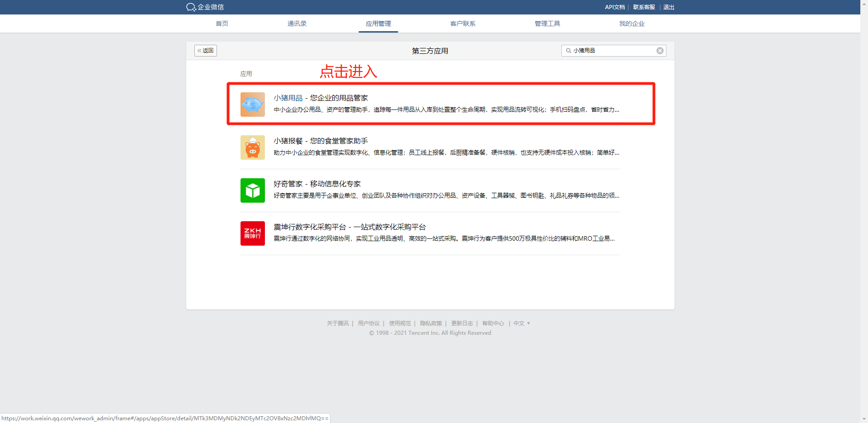Open the 关于腾讯 footer link
Image resolution: width=868 pixels, height=423 pixels.
(338, 323)
